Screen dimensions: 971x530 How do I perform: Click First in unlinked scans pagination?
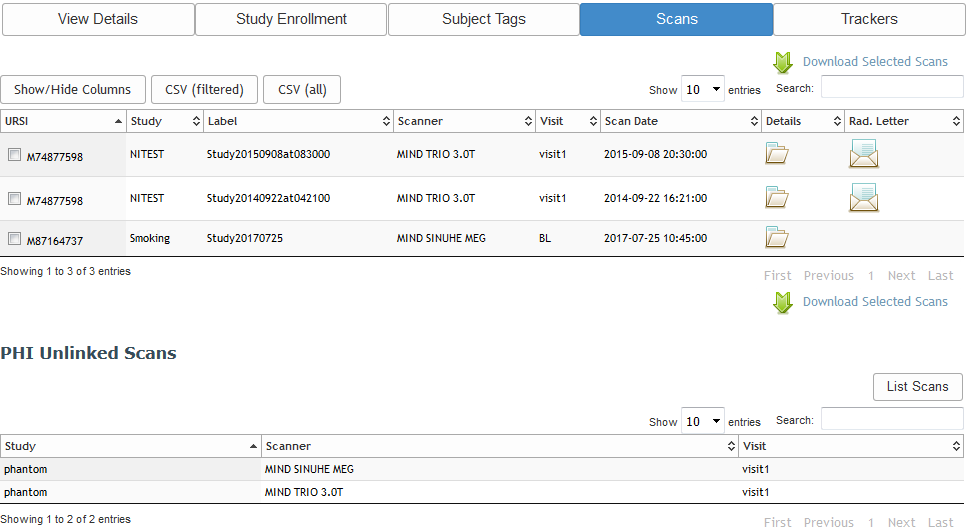coord(777,523)
